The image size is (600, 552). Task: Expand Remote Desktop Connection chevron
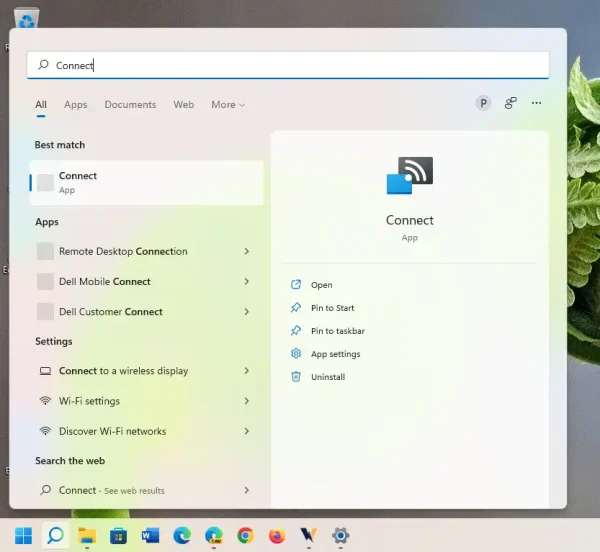pyautogui.click(x=246, y=251)
